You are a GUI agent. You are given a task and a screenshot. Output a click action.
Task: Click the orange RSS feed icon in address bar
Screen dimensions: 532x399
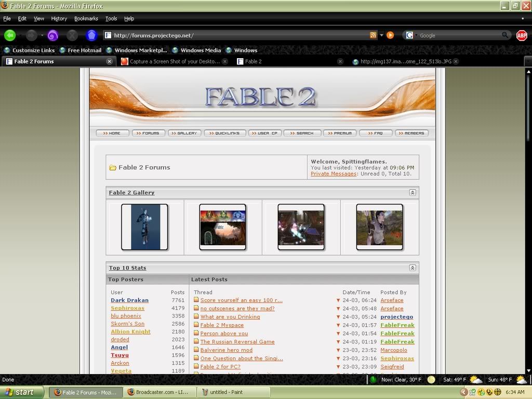point(373,35)
